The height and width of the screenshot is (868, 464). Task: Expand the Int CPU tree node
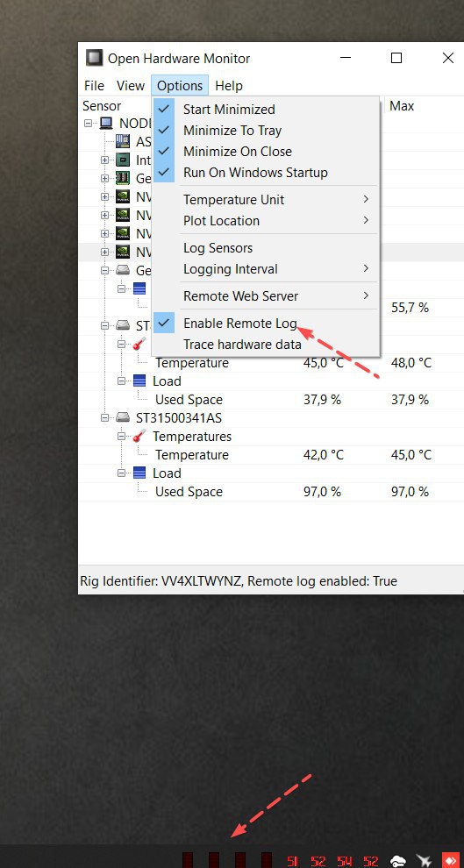click(104, 160)
